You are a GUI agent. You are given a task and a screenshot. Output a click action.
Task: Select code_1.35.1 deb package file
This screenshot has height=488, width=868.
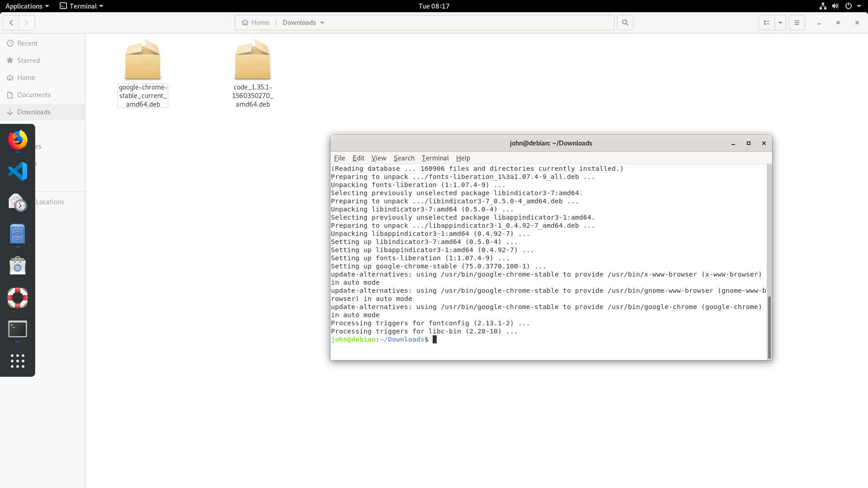pos(253,73)
